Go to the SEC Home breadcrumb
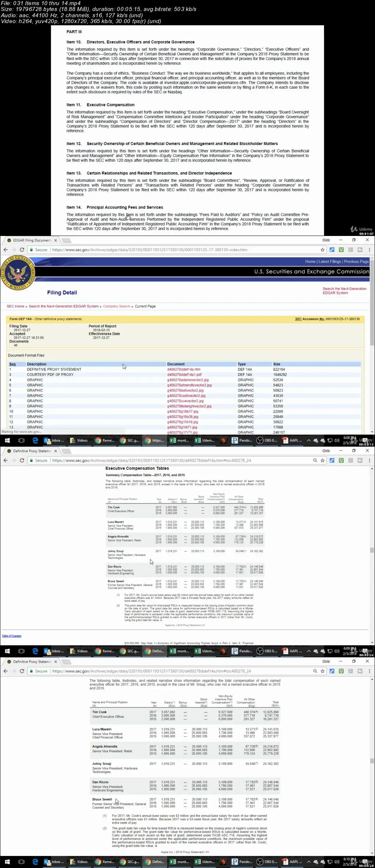 15,306
